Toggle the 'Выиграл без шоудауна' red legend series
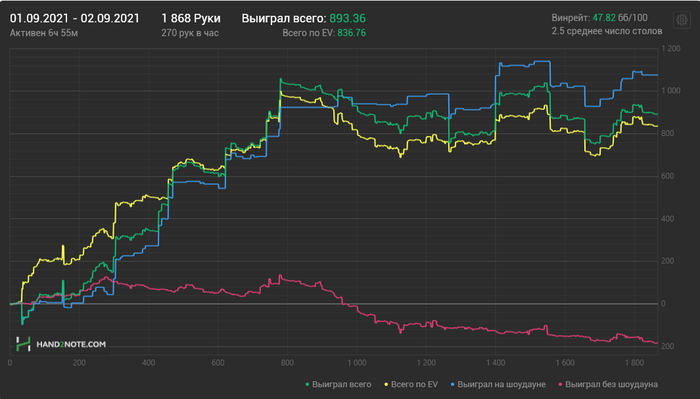This screenshot has width=700, height=399. point(608,384)
